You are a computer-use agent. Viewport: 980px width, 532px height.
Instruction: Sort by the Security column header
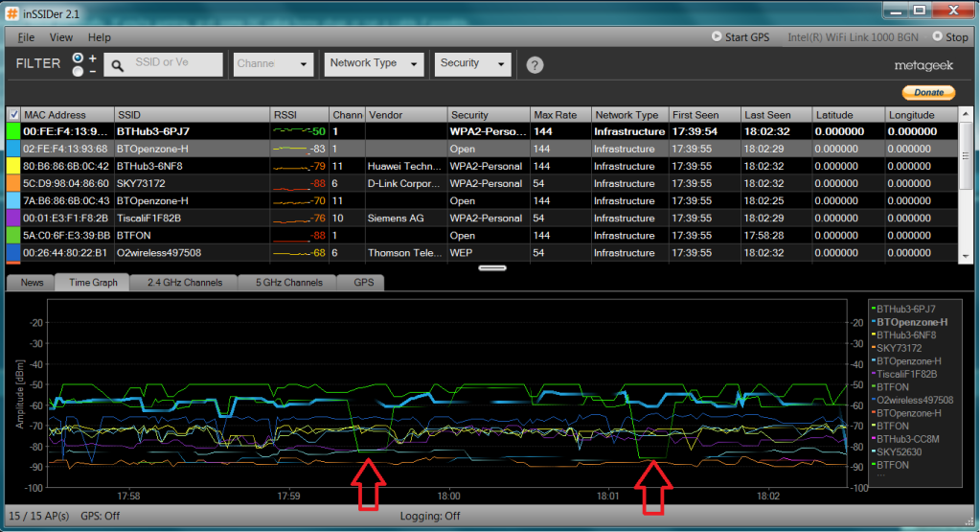[x=489, y=115]
